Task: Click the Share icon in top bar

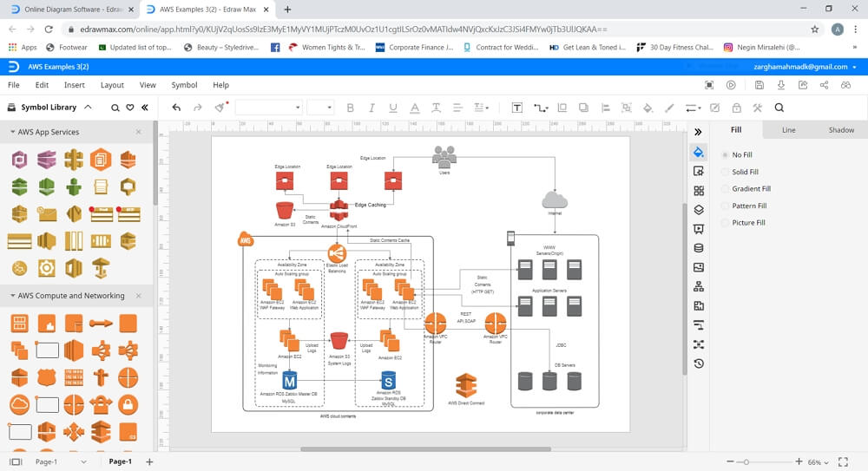Action: point(825,85)
